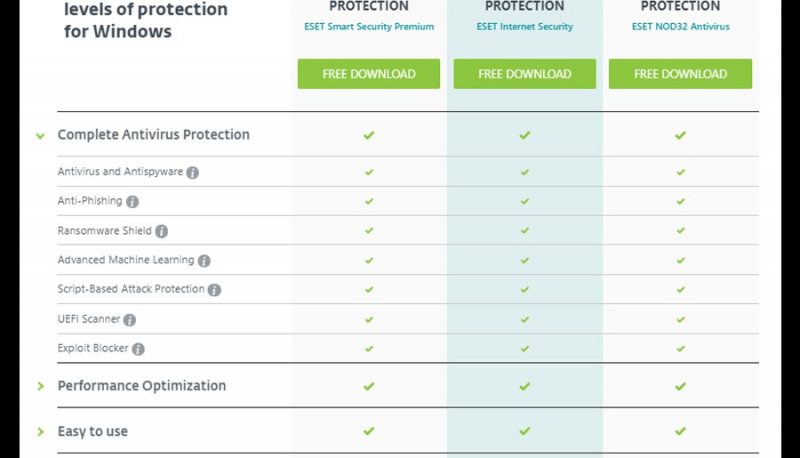Click the Anti-Phishing info icon

tap(132, 201)
